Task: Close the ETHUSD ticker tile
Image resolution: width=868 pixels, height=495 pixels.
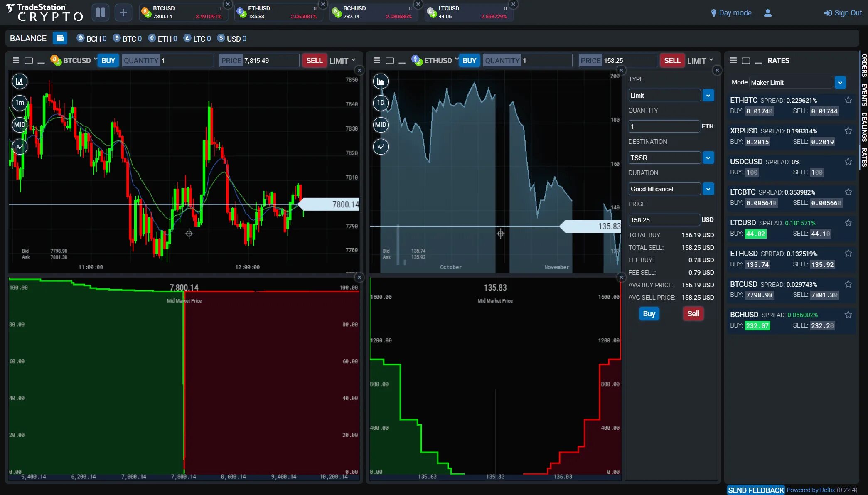Action: pyautogui.click(x=323, y=4)
